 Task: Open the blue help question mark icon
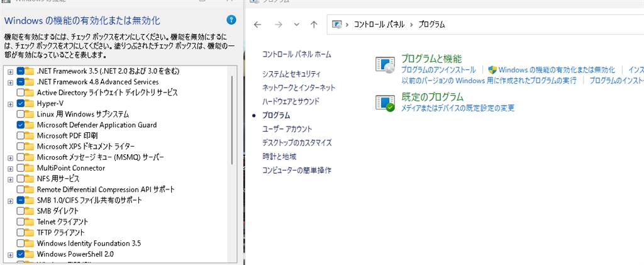231,20
